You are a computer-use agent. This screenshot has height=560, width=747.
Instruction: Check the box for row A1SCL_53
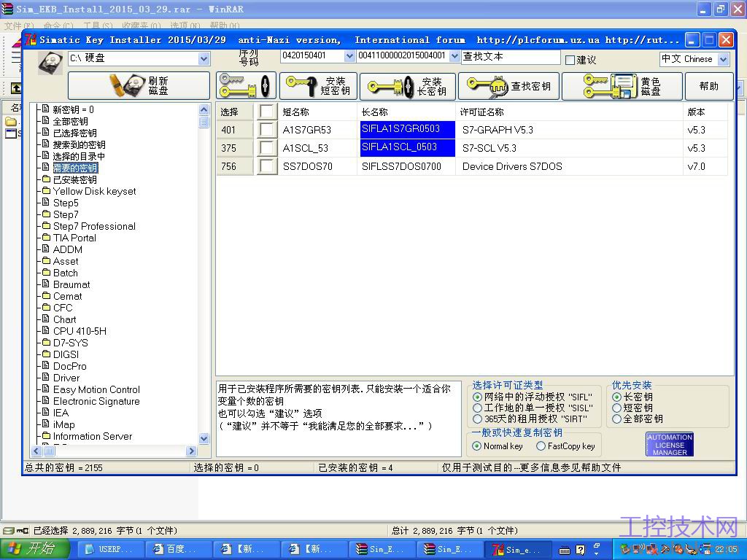pyautogui.click(x=267, y=148)
